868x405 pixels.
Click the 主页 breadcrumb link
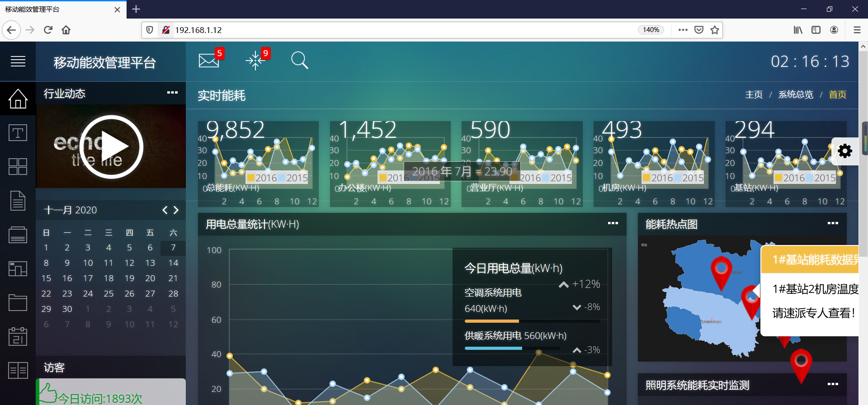(754, 94)
